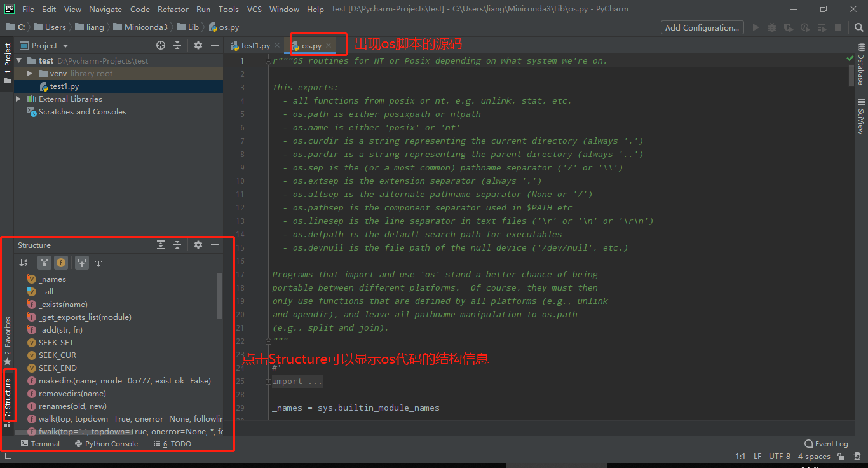Hide the Structure panel with minus icon

pyautogui.click(x=215, y=245)
